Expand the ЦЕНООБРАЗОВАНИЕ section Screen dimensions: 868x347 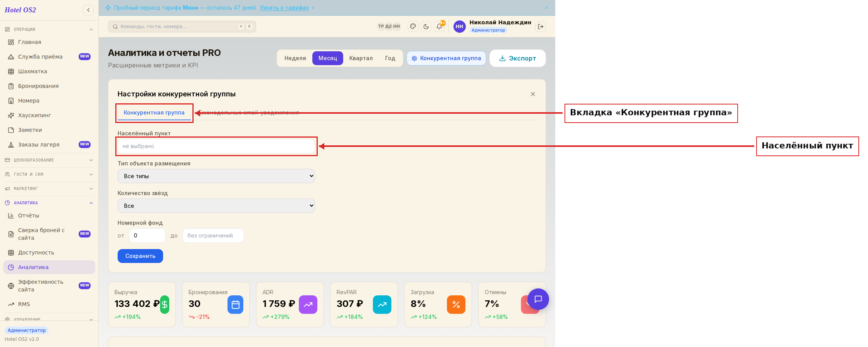pos(49,160)
